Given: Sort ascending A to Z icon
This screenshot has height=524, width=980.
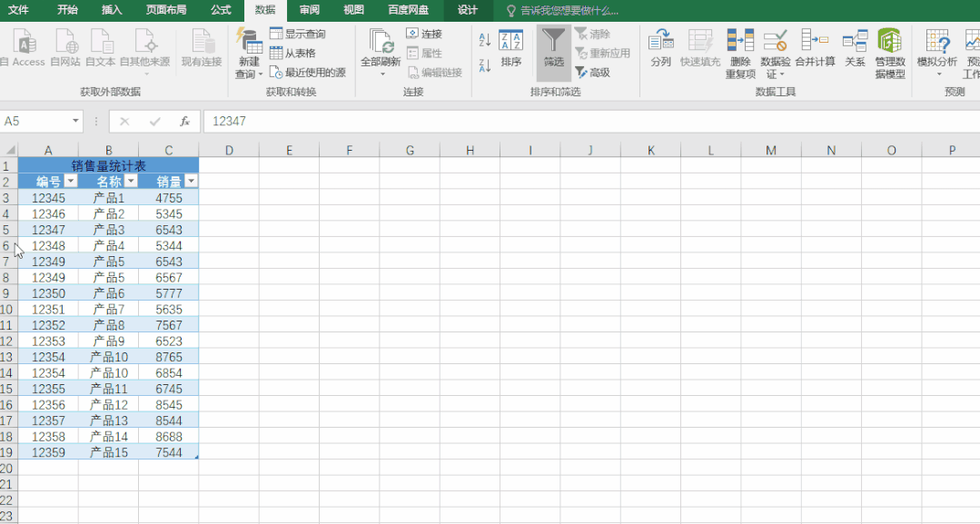Looking at the screenshot, I should pos(484,40).
